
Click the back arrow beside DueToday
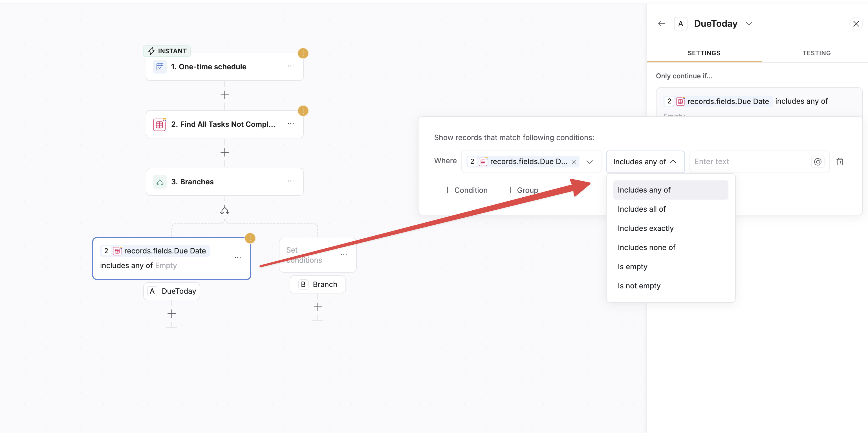661,24
